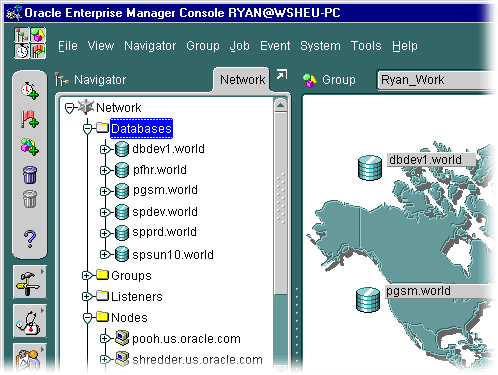
Task: Open the System menu
Action: coord(320,46)
